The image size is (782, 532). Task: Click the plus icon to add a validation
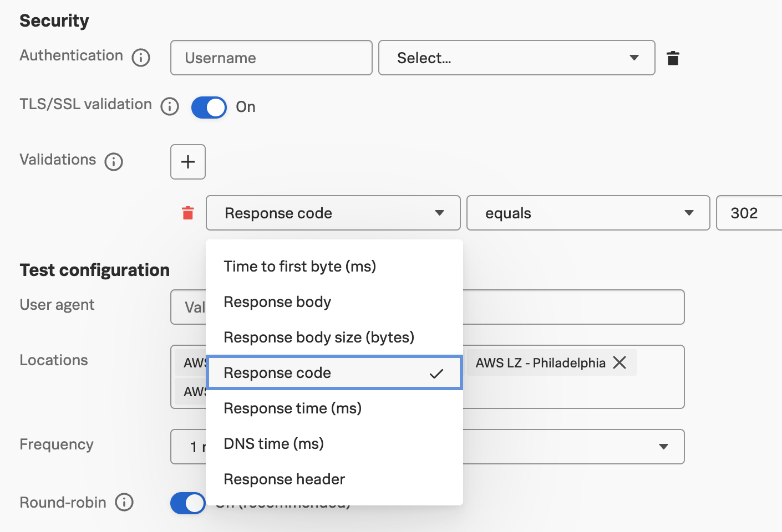tap(187, 162)
